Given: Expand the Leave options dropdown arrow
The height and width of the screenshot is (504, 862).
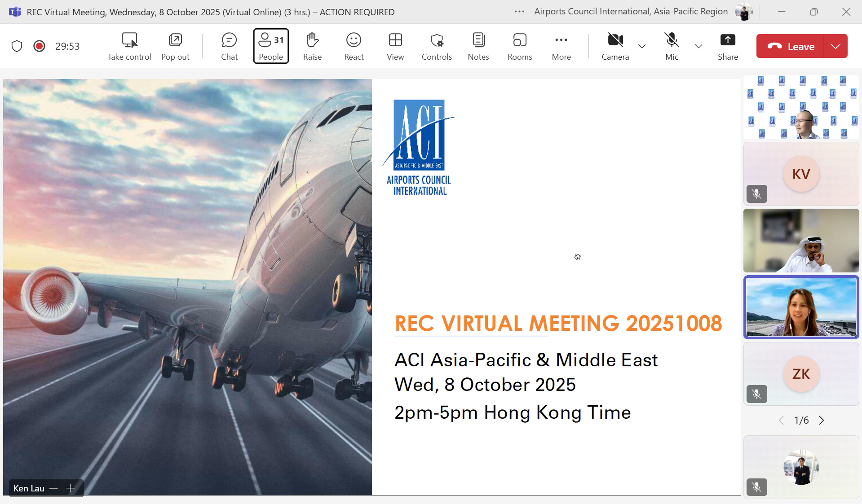Looking at the screenshot, I should (835, 46).
